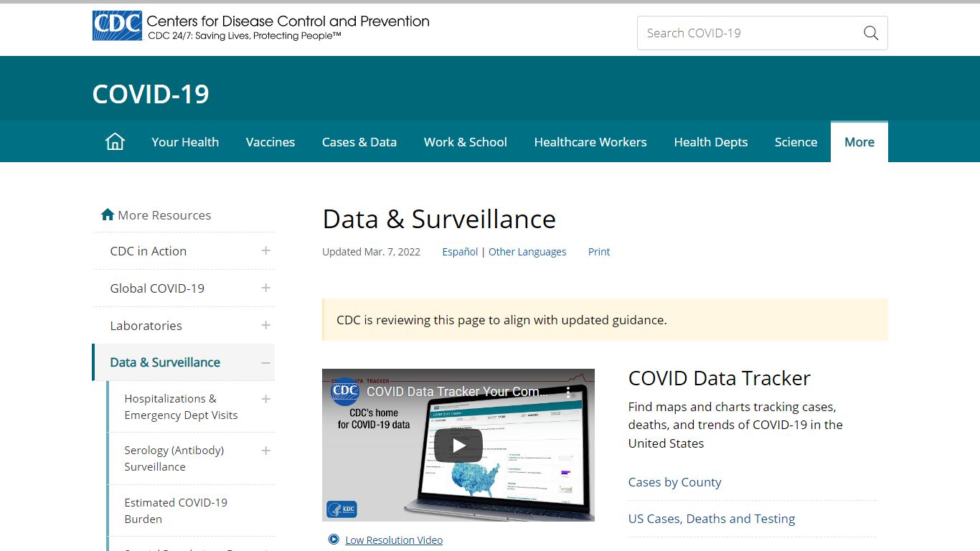Click the Data & Surveillance page heading

tap(439, 219)
